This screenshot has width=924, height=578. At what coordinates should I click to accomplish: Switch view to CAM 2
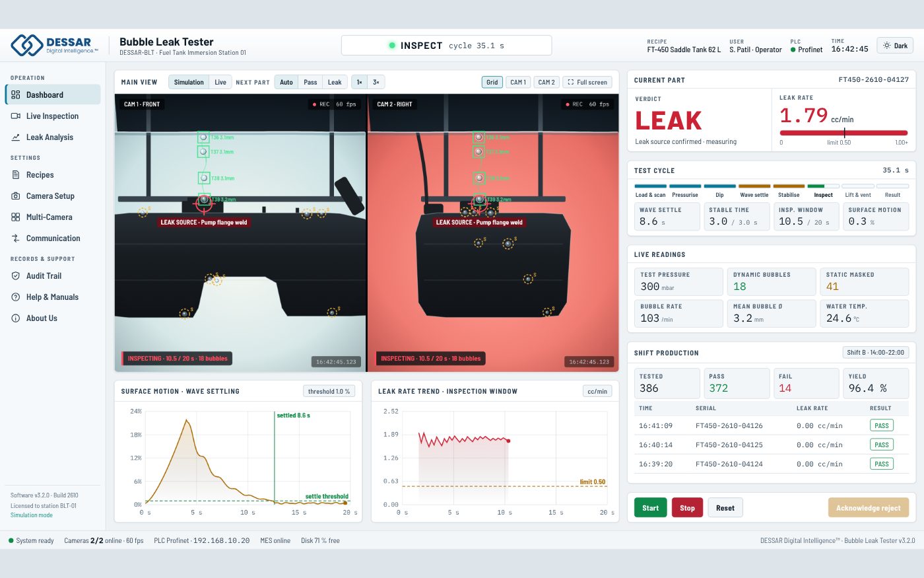(x=546, y=82)
